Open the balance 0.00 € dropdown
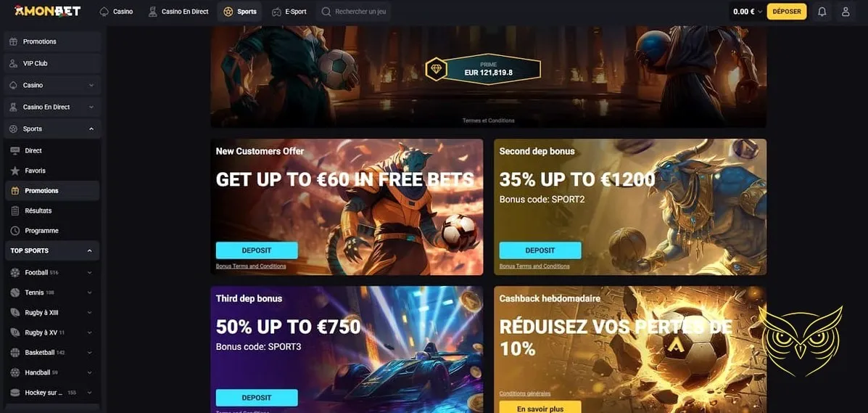This screenshot has height=413, width=868. pos(746,12)
